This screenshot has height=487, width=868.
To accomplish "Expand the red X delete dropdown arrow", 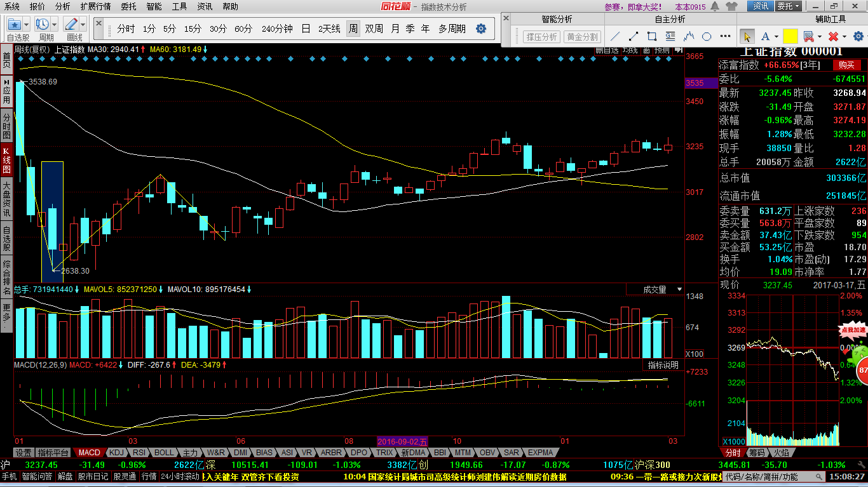I will 844,36.
